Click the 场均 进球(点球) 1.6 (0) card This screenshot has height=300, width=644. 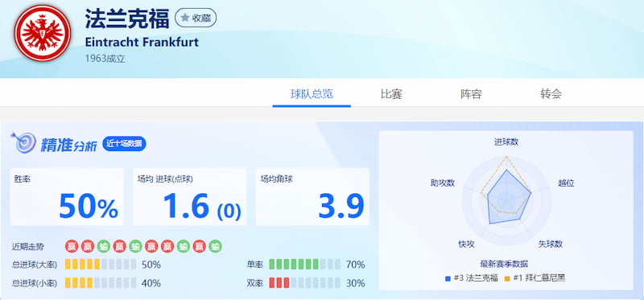tap(189, 196)
